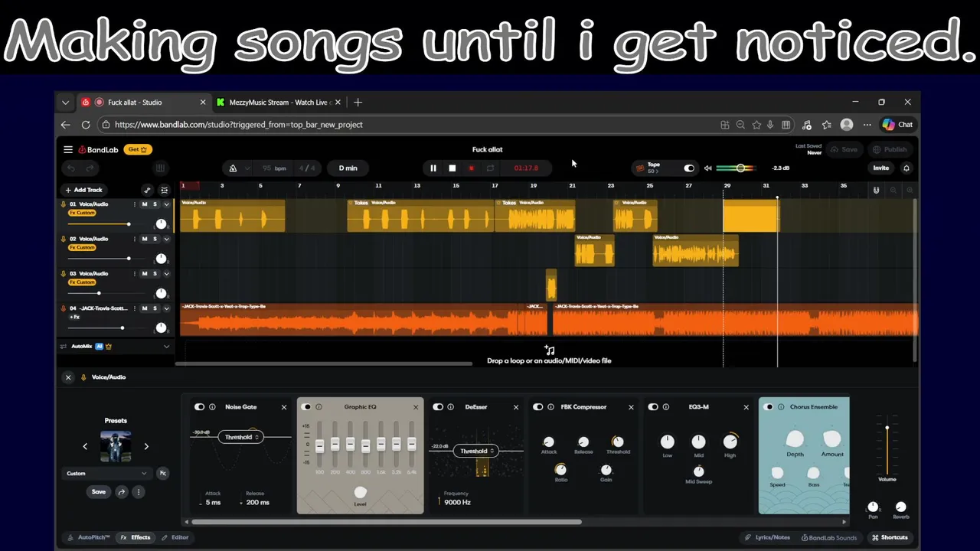980x551 pixels.
Task: Click the Get membership button
Action: [x=139, y=150]
